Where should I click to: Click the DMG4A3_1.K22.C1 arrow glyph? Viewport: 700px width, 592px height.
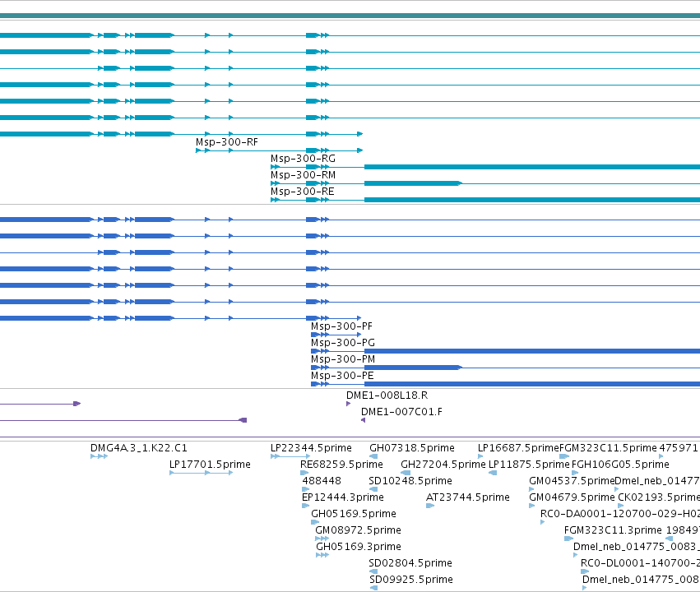pyautogui.click(x=99, y=456)
